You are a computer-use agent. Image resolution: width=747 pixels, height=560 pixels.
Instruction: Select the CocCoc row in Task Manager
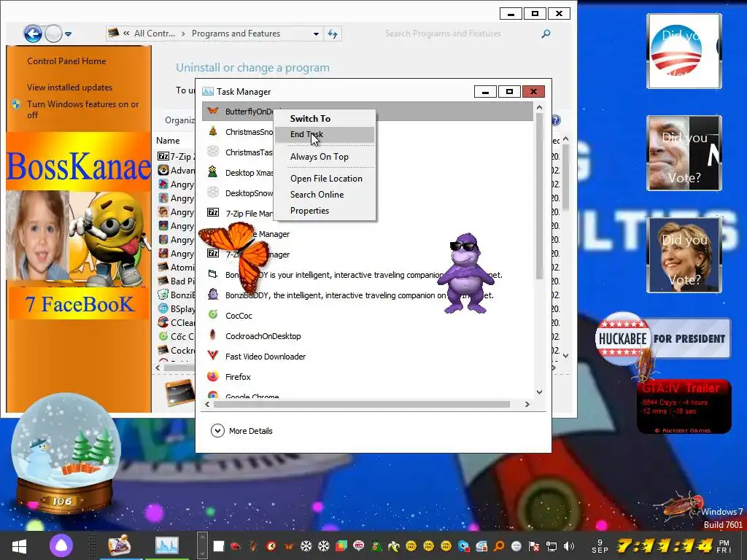(368, 316)
